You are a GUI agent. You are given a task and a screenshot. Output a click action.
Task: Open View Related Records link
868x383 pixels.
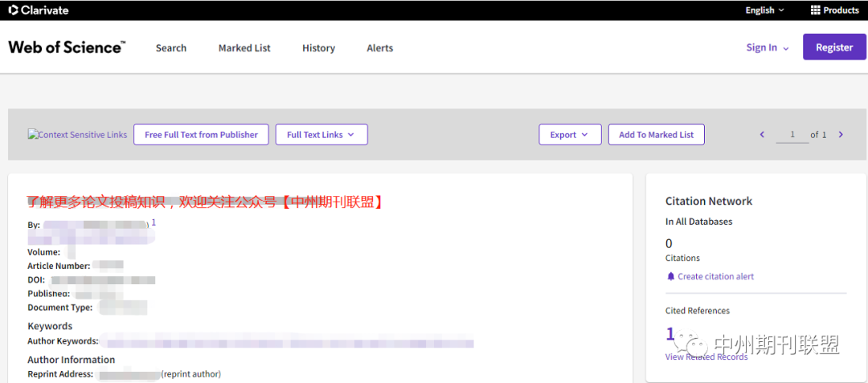click(706, 357)
